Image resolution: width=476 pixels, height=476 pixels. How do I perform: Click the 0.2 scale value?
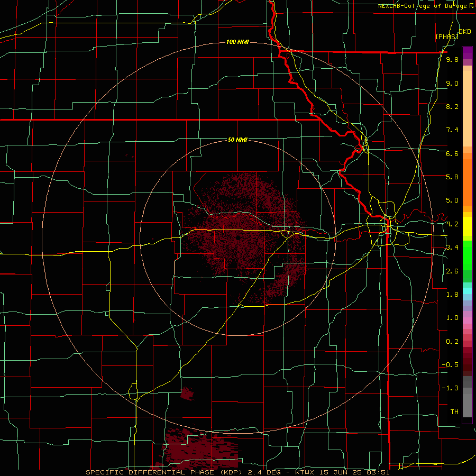tap(452, 341)
